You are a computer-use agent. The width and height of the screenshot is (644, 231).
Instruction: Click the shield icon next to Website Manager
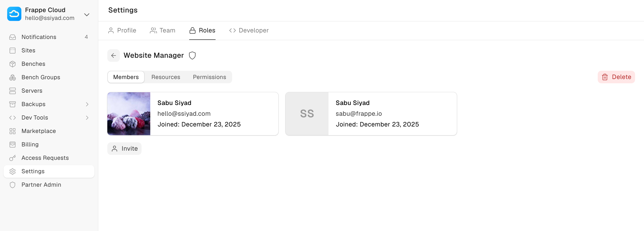point(192,55)
